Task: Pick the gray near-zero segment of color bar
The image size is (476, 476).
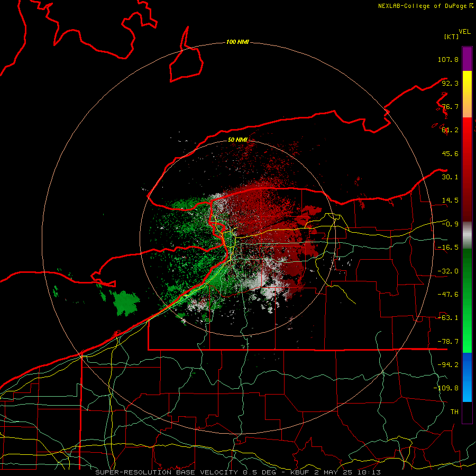Action: coord(467,235)
